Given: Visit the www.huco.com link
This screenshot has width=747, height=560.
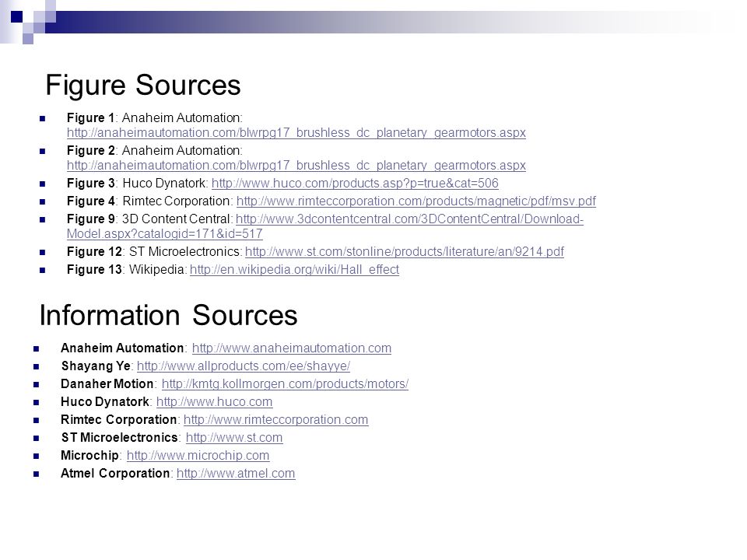Looking at the screenshot, I should click(x=215, y=402).
